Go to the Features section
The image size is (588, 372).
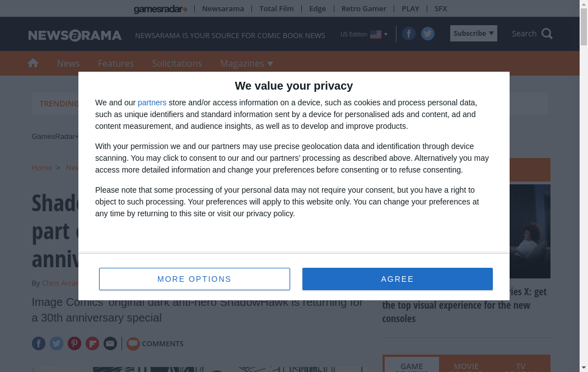click(116, 63)
